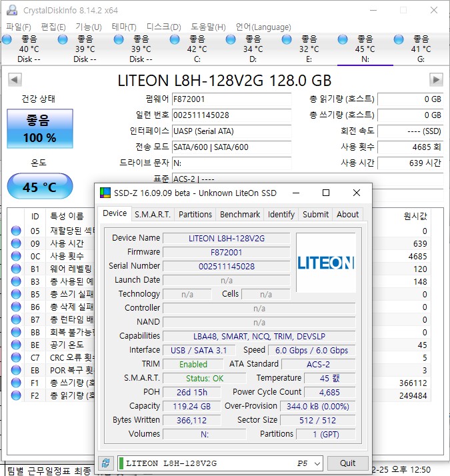Click the status circle for attribute 09
The width and height of the screenshot is (450, 476).
[16, 243]
